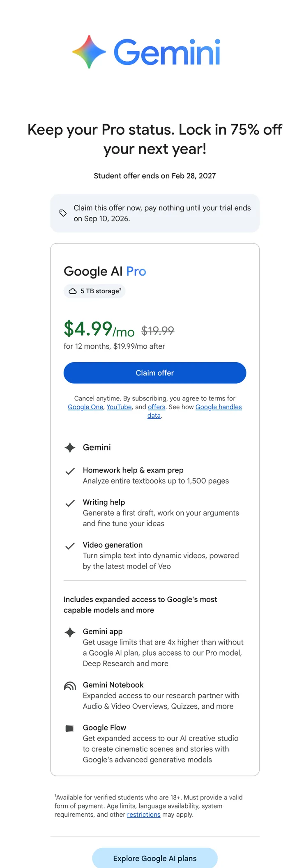Image resolution: width=304 pixels, height=868 pixels.
Task: Open Explore Google AI plans
Action: coord(155,858)
